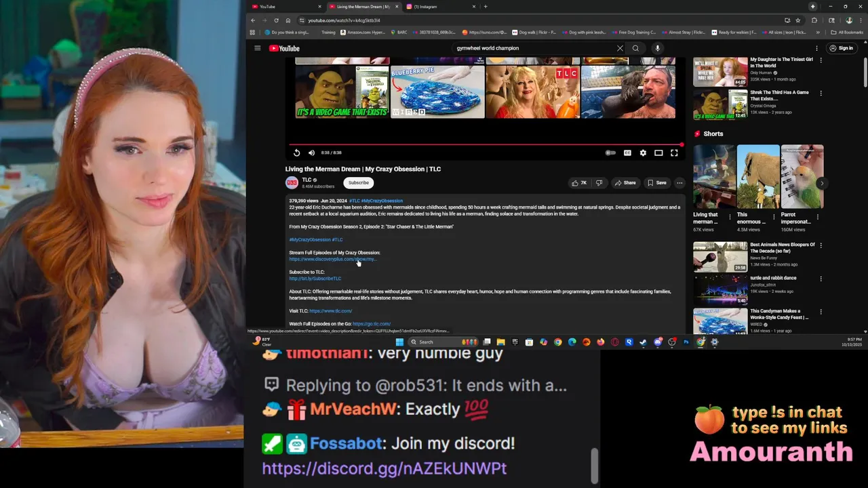Open Steam from the taskbar

[643, 342]
